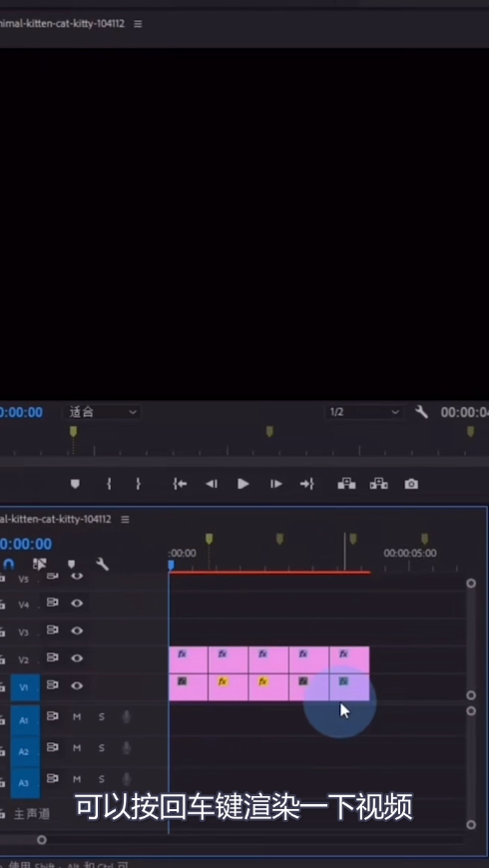
Task: Open timeline panel menu icon
Action: tap(125, 519)
